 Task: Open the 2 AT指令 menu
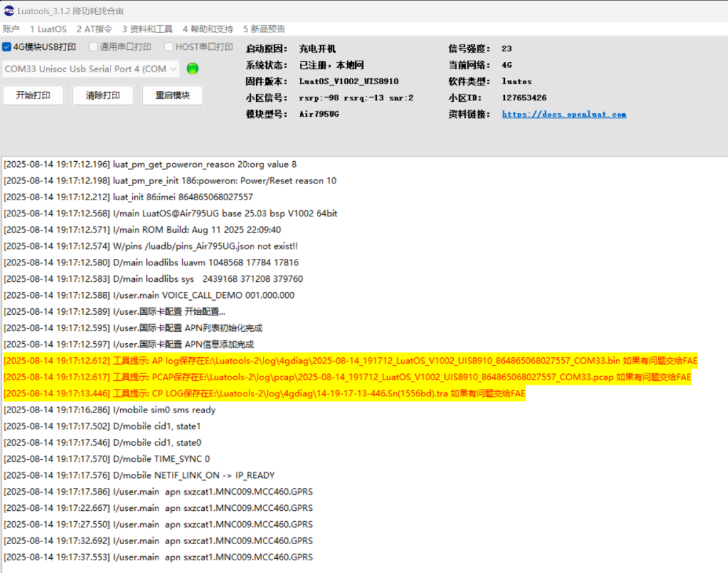coord(94,29)
